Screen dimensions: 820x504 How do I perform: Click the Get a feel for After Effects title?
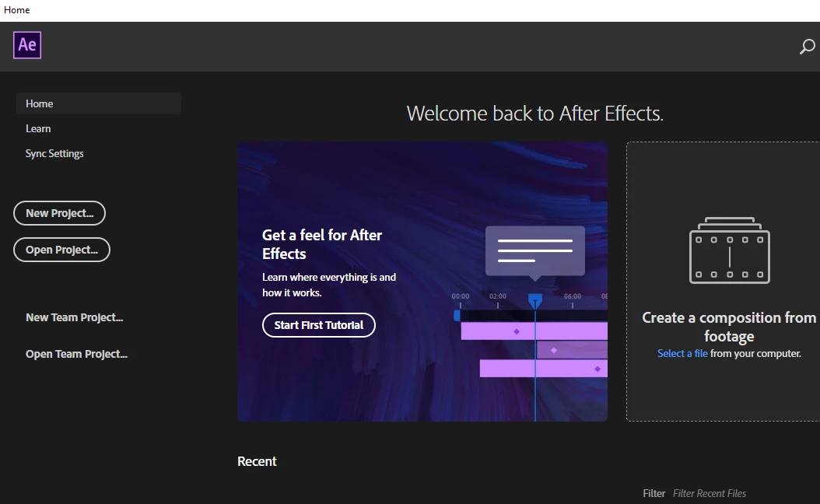[x=322, y=244]
